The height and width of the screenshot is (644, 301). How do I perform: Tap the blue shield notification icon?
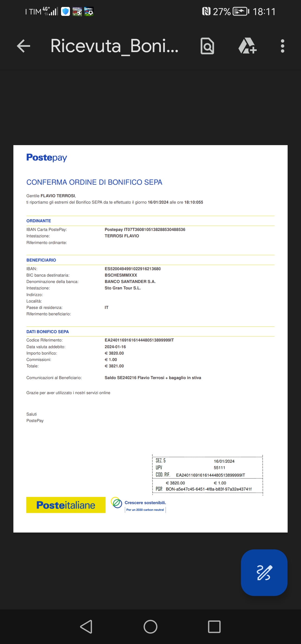[x=65, y=11]
